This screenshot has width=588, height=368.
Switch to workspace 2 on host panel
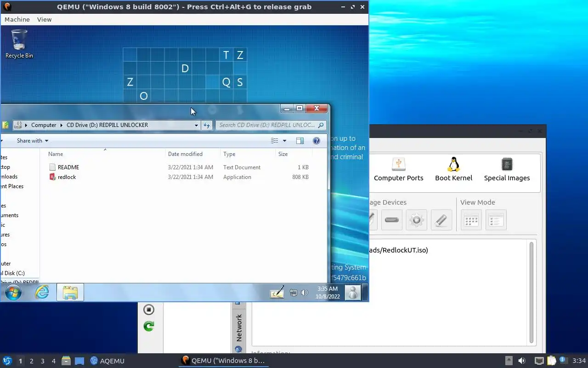pos(32,361)
